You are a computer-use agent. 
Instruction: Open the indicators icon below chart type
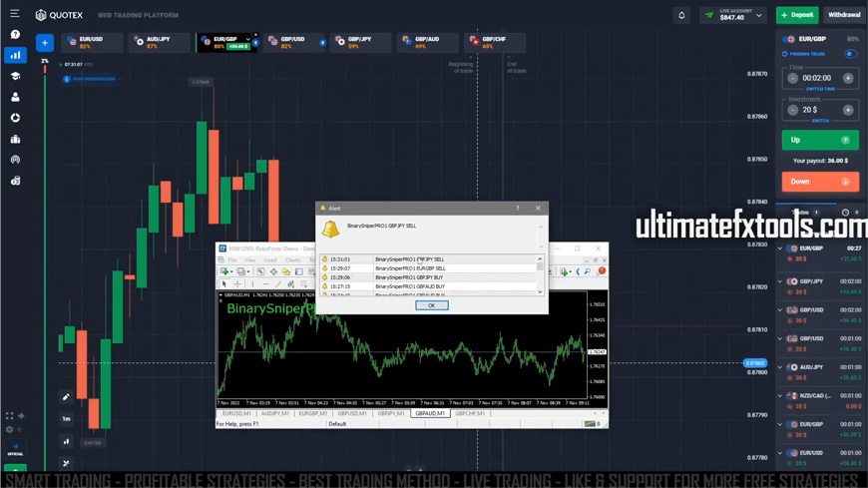(x=66, y=463)
